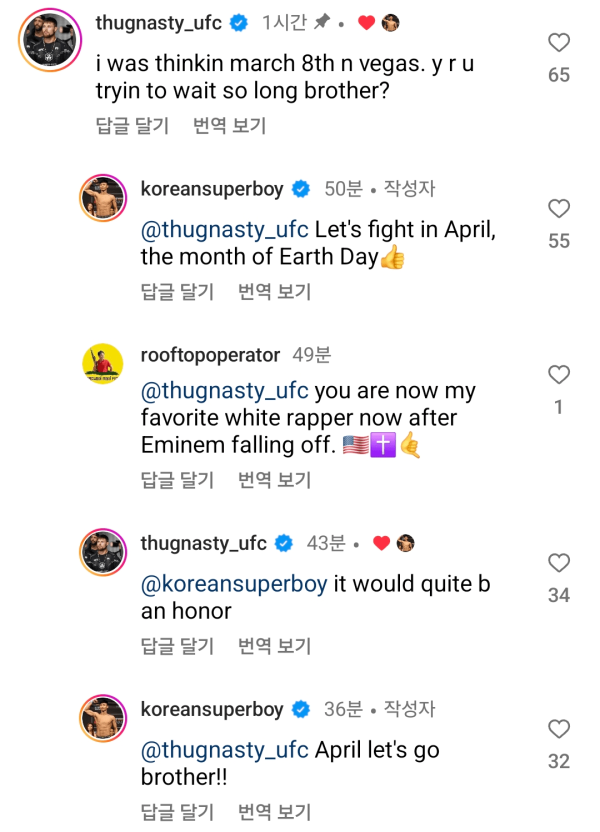
Task: Show translation for the Earth Day reply
Action: (274, 292)
